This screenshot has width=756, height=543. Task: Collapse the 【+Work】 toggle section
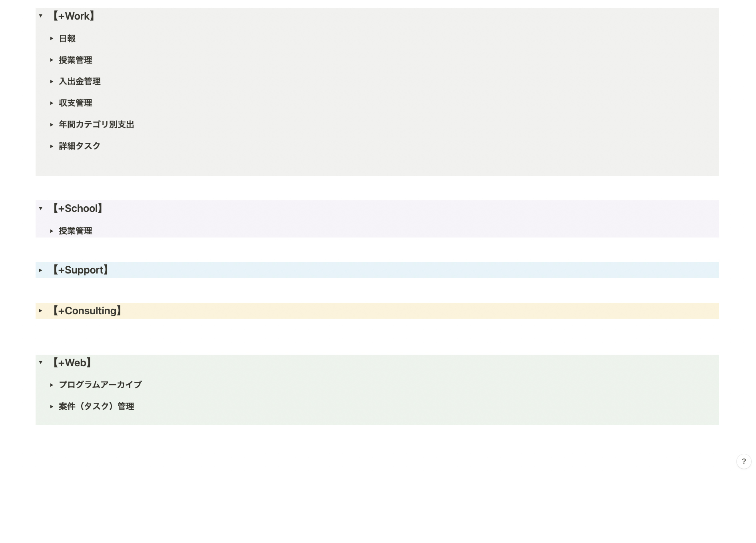click(41, 16)
